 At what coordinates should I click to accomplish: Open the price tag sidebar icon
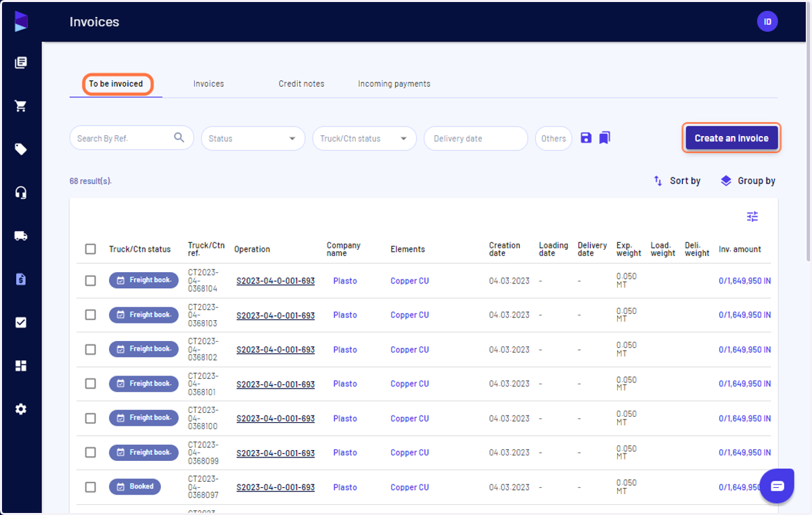coord(21,150)
